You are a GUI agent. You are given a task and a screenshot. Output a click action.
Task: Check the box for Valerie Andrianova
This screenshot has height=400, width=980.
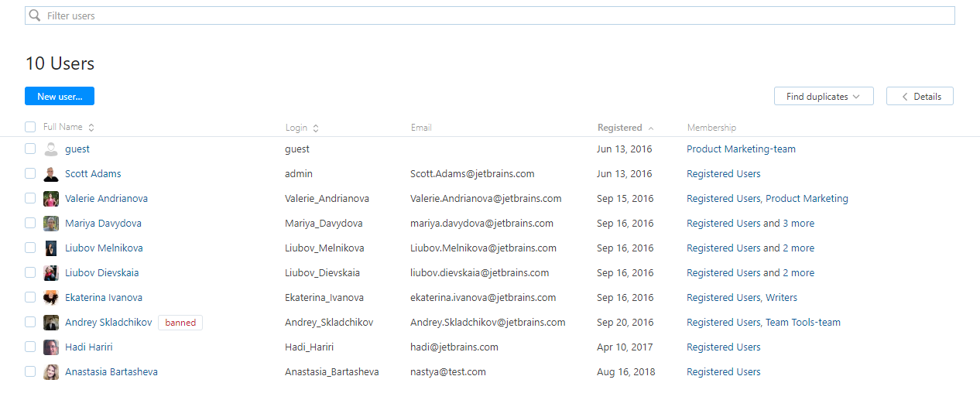click(x=30, y=198)
